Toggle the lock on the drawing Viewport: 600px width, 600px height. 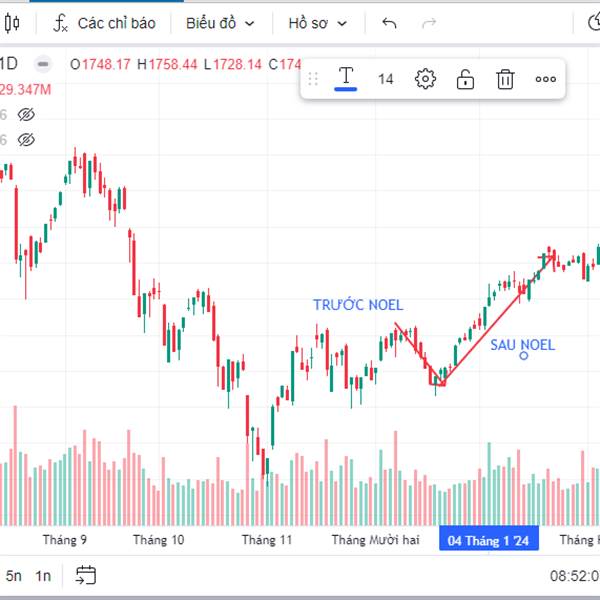[465, 79]
